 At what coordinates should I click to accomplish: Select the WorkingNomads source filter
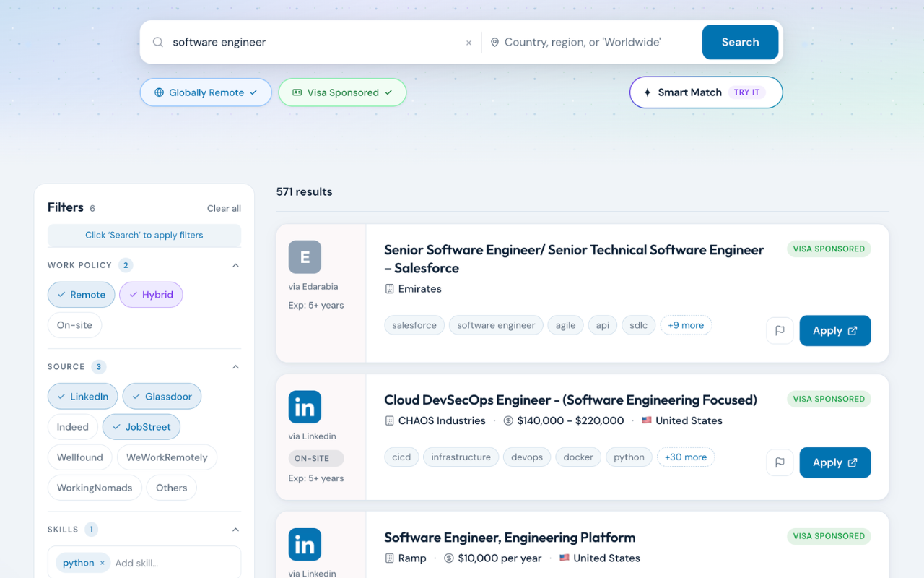(95, 487)
